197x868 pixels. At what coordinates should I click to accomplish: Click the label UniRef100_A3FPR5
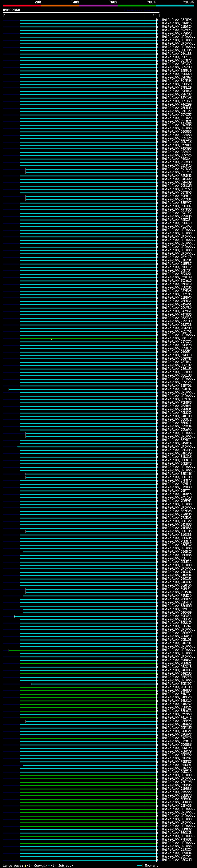tap(176, 721)
